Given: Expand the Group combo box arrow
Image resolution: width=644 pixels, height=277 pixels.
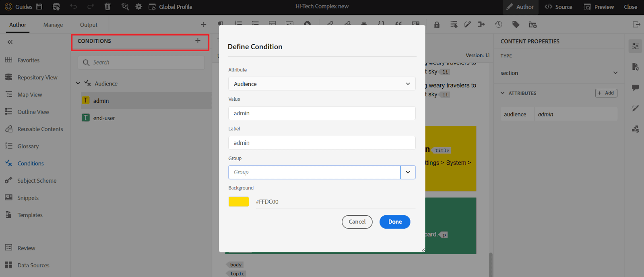Looking at the screenshot, I should pos(408,172).
